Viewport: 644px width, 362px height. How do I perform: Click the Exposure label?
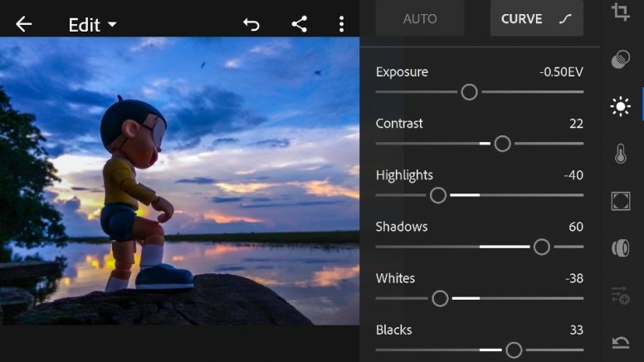pyautogui.click(x=402, y=72)
